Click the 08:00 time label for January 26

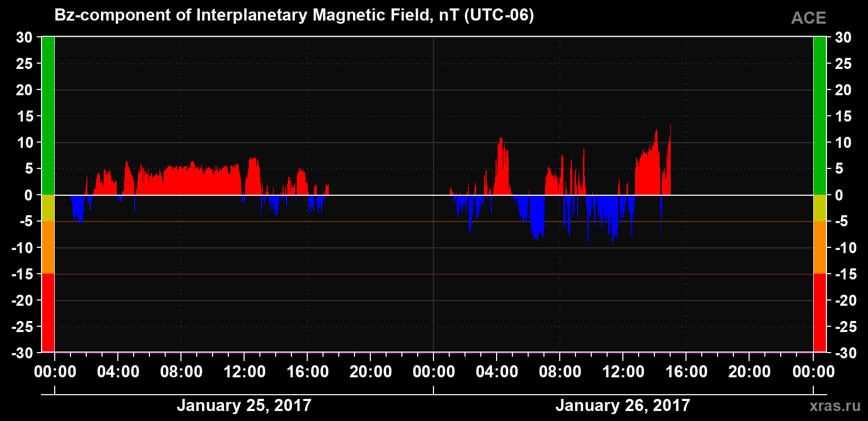click(560, 372)
